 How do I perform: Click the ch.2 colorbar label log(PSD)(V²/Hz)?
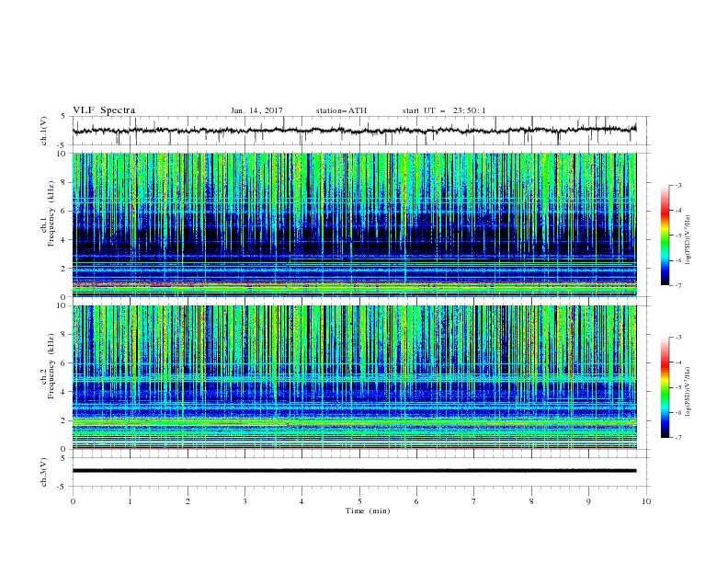[688, 391]
